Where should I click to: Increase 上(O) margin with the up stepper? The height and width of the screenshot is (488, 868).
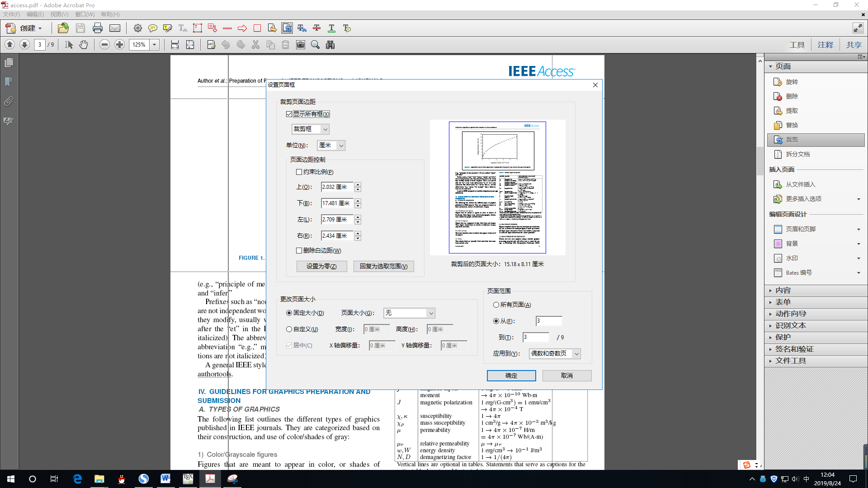[358, 184]
